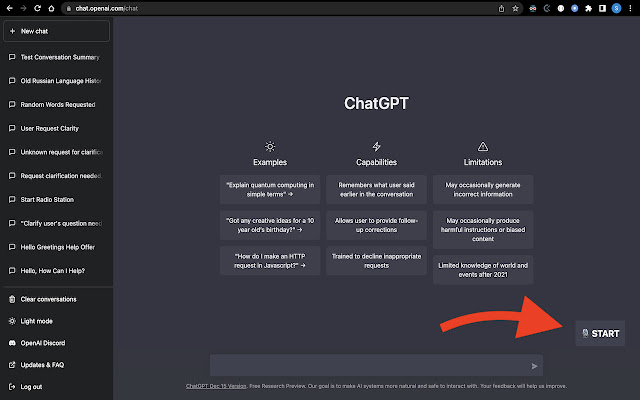Click the browser back arrow
The image size is (640, 400).
[8, 8]
